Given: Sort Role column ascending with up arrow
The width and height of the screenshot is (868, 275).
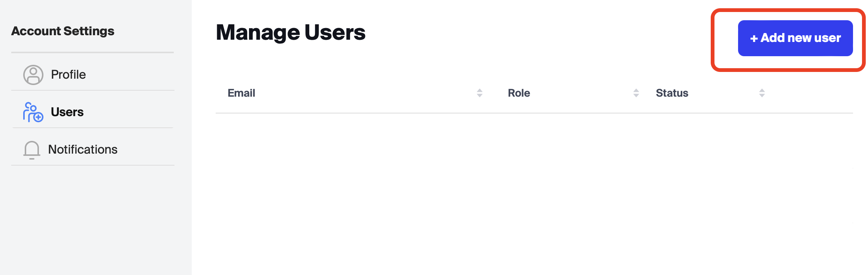Looking at the screenshot, I should click(636, 90).
